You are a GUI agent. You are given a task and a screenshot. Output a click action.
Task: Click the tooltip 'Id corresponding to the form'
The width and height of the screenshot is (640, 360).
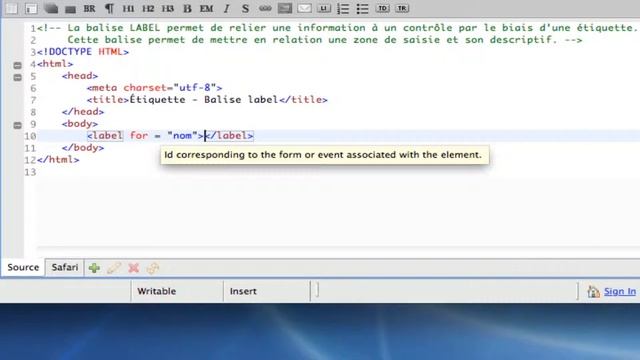click(x=324, y=155)
